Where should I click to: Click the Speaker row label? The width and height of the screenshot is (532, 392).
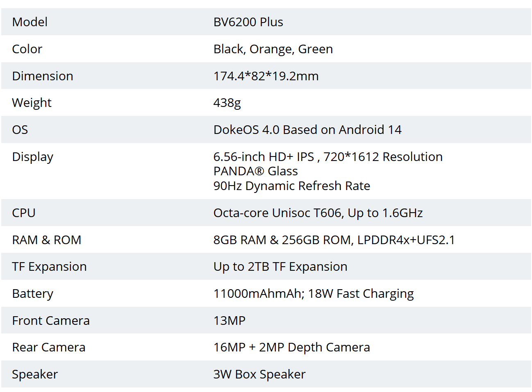35,374
